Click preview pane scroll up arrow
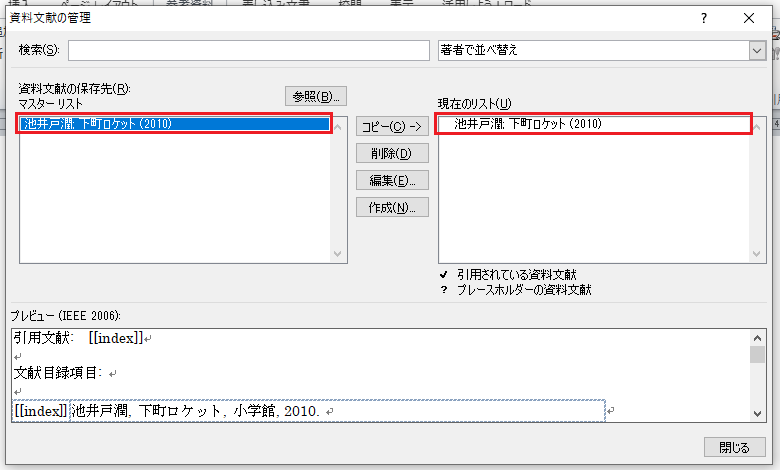 pyautogui.click(x=757, y=338)
